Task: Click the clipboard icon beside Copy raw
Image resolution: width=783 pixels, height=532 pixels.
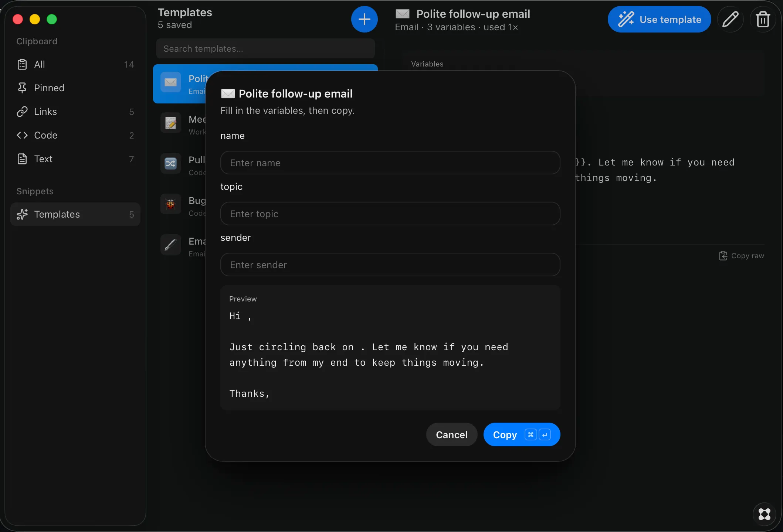Action: click(723, 256)
